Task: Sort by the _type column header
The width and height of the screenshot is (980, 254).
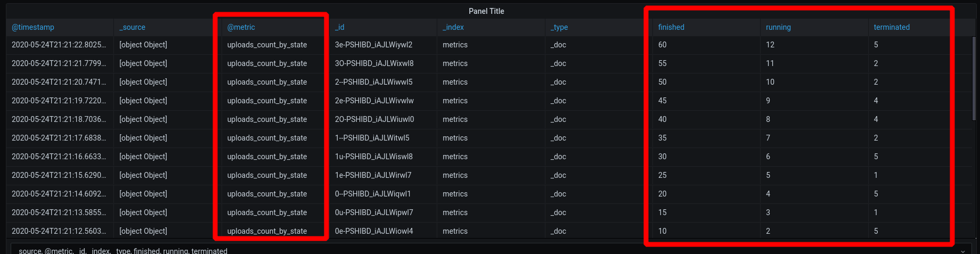Action: pyautogui.click(x=559, y=27)
